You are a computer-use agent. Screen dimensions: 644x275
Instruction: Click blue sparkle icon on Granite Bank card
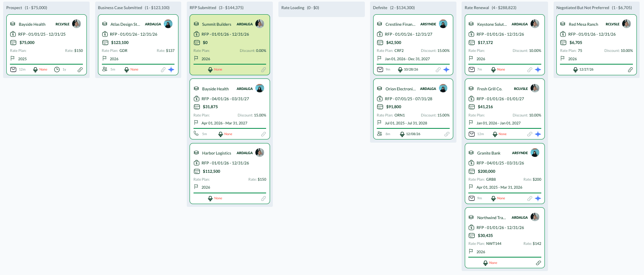pos(538,198)
